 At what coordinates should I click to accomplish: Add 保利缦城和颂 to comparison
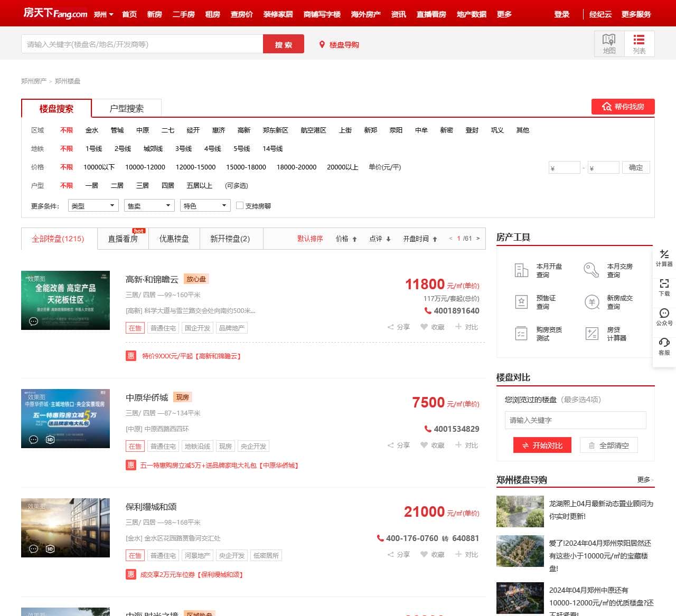(466, 555)
